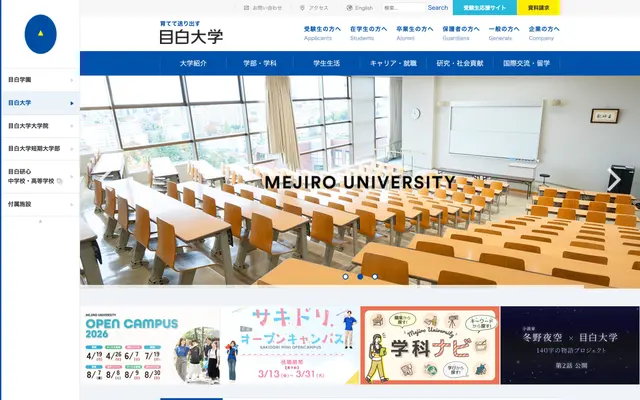Open the 企業の方へ Company link
This screenshot has width=640, height=400.
point(544,33)
